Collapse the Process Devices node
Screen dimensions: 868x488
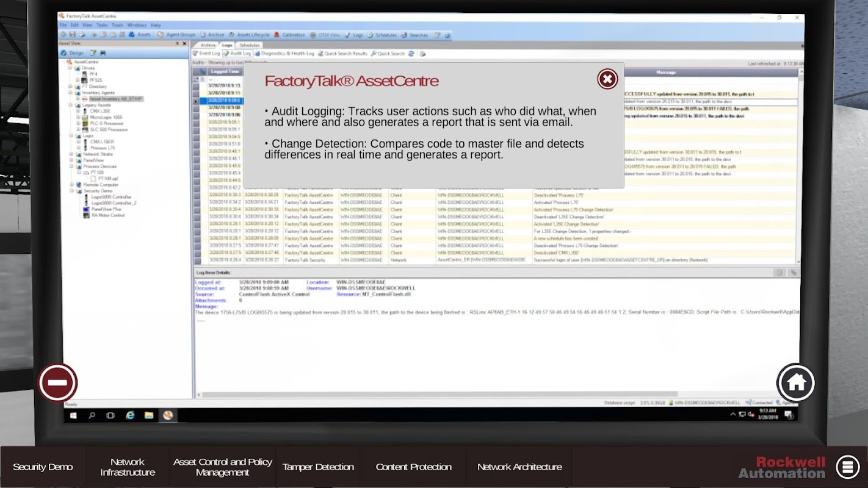(x=71, y=167)
